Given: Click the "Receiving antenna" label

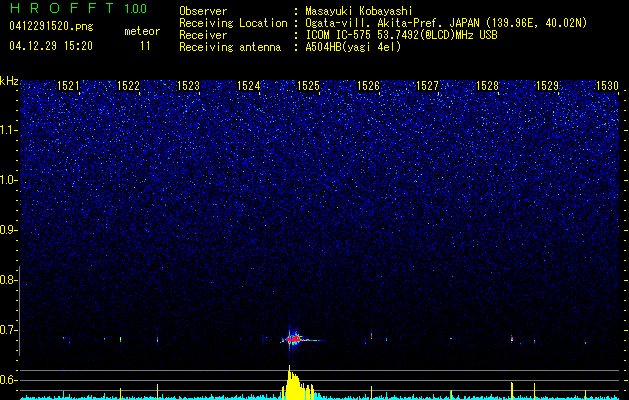Looking at the screenshot, I should (x=230, y=47).
